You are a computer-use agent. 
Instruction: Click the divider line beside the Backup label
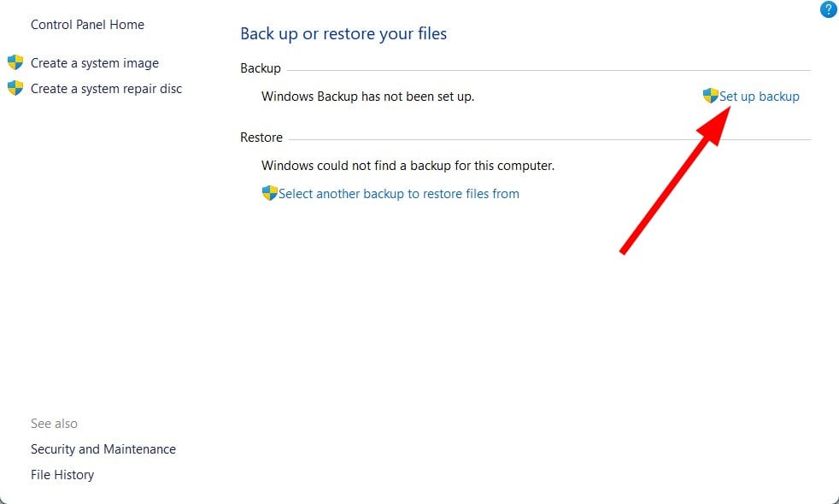[547, 70]
